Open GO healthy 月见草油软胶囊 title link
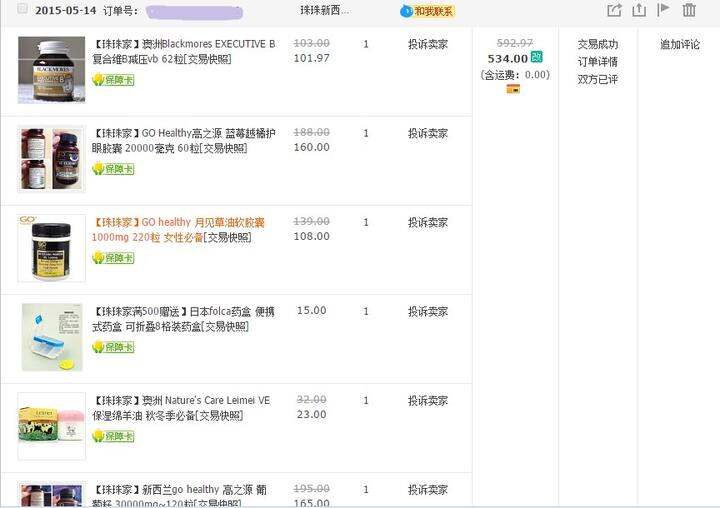The height and width of the screenshot is (508, 720). point(179,230)
